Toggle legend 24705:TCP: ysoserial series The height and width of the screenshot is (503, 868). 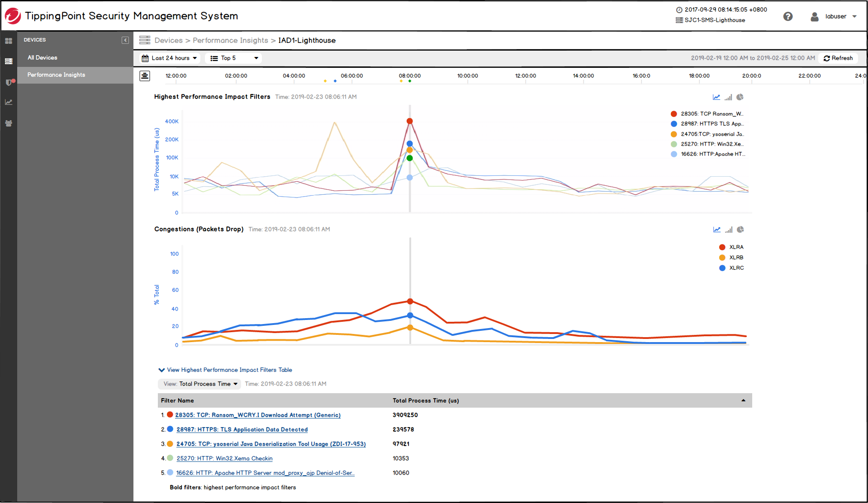[x=707, y=134]
